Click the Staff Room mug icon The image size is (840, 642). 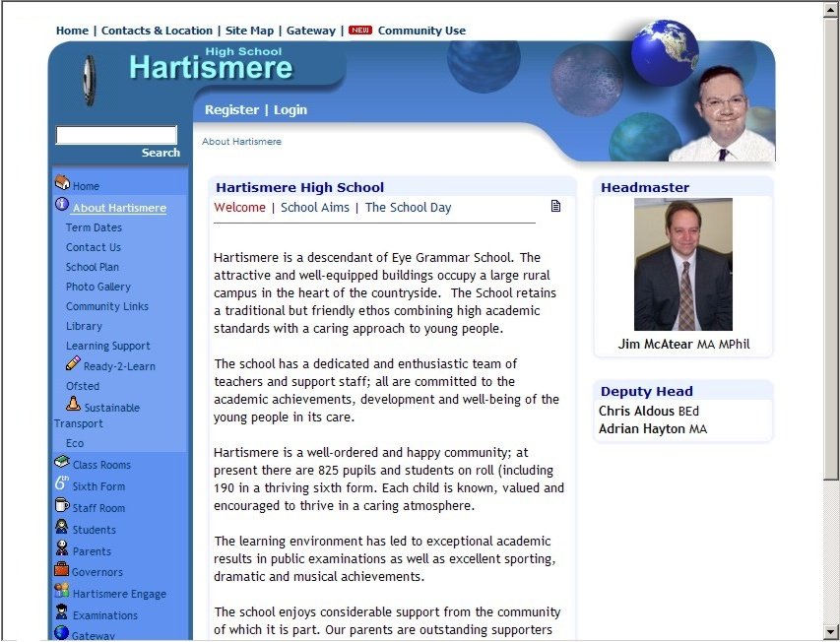point(62,506)
